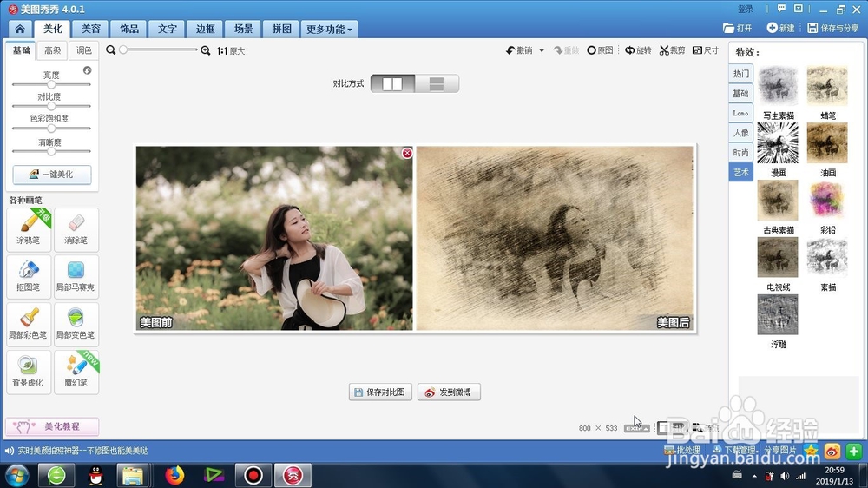Click 保存与分享 save and share

point(833,28)
